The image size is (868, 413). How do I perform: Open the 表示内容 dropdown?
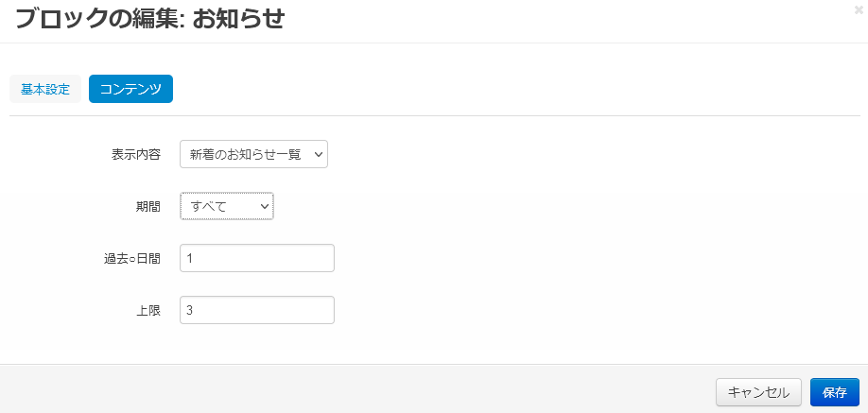point(253,154)
